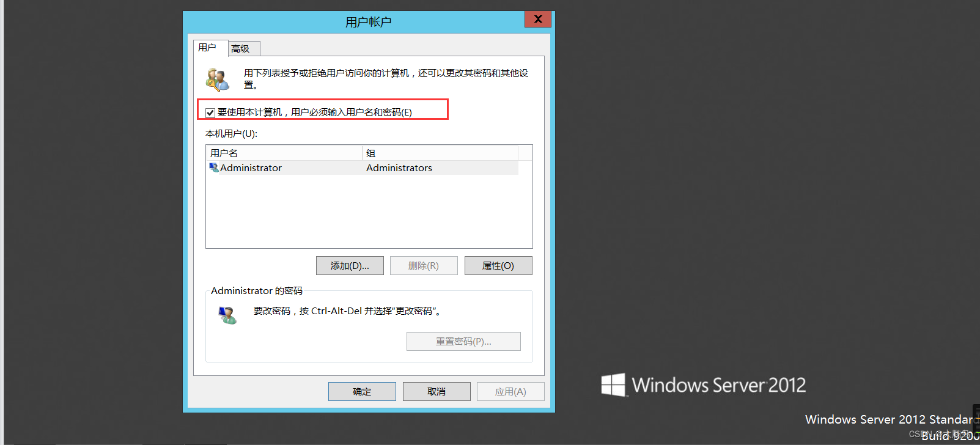The height and width of the screenshot is (445, 980).
Task: Click the 添加(D)... button
Action: [x=350, y=266]
